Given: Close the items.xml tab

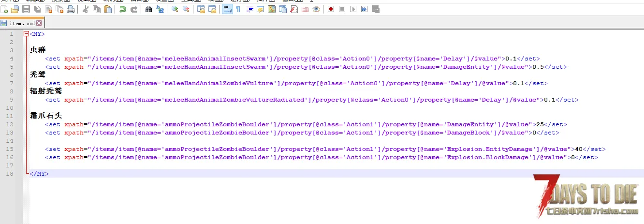Looking at the screenshot, I should pos(39,23).
